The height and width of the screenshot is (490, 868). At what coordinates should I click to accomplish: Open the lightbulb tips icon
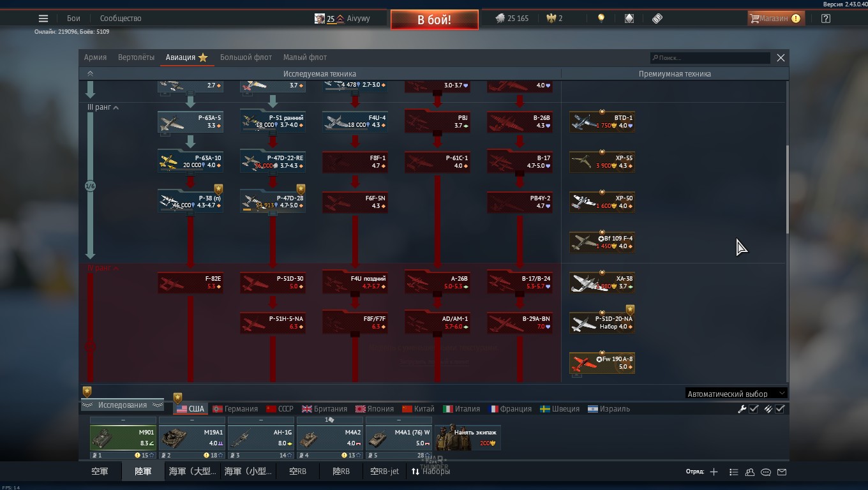click(601, 19)
